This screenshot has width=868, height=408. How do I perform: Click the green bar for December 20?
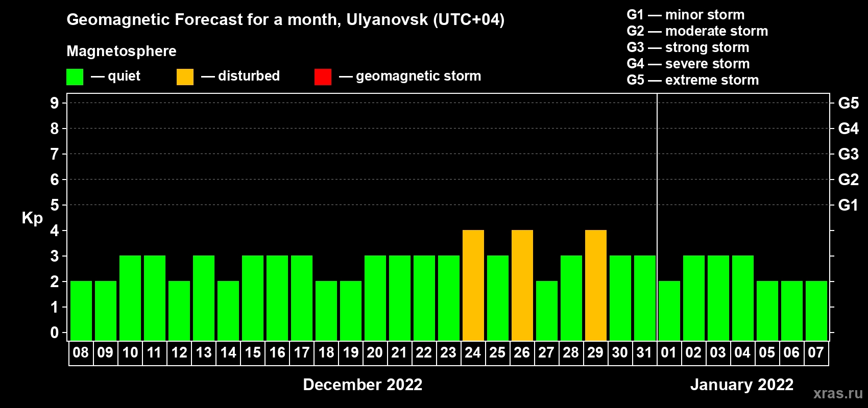point(375,298)
